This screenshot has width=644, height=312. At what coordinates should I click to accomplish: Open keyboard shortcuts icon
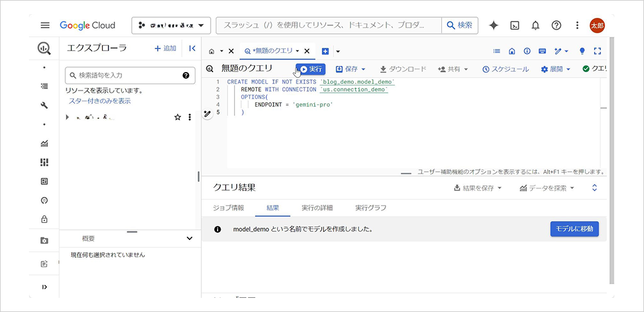[542, 51]
